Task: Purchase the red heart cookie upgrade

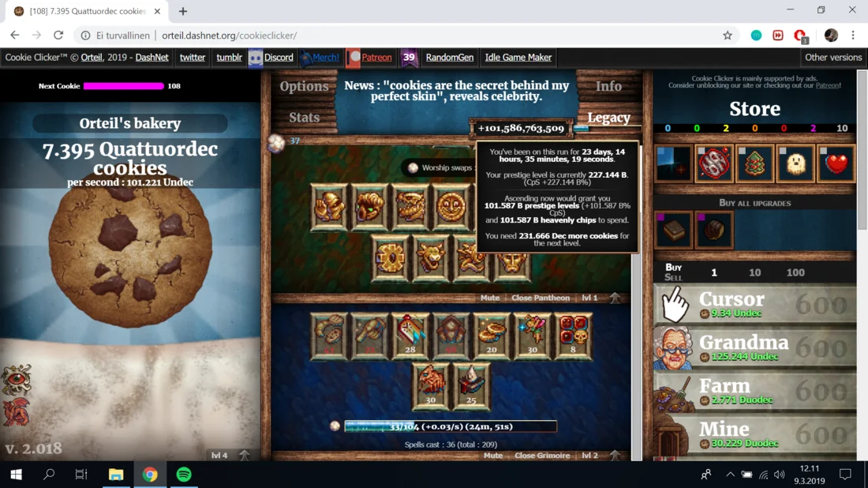Action: [x=836, y=164]
